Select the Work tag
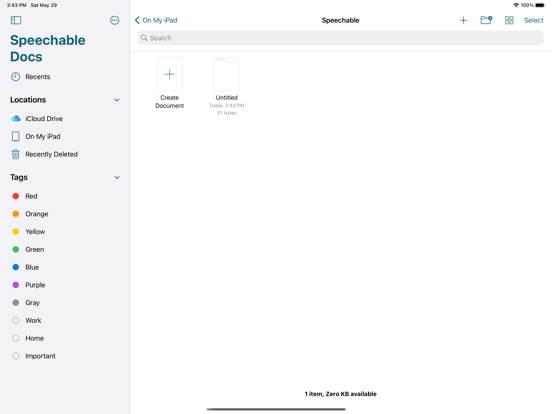The height and width of the screenshot is (414, 552). (x=27, y=320)
